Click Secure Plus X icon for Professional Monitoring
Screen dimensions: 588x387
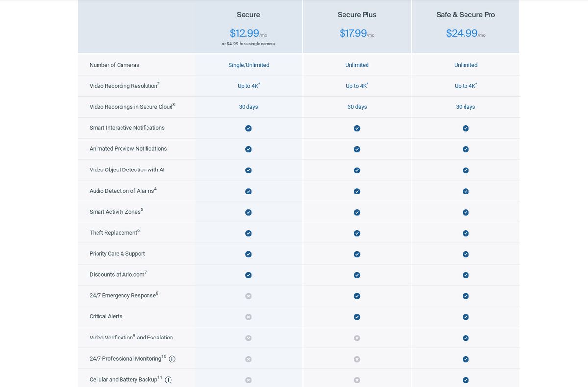(357, 359)
